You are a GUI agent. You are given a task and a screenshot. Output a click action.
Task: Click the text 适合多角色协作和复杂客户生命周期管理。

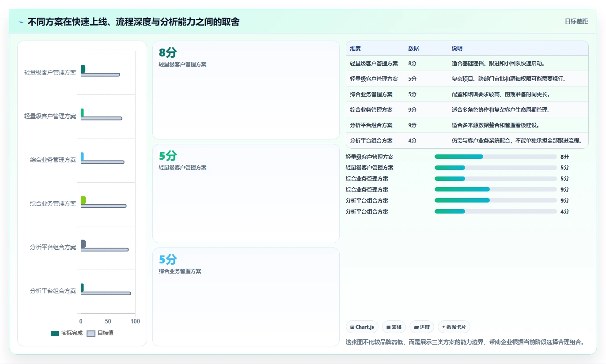501,110
